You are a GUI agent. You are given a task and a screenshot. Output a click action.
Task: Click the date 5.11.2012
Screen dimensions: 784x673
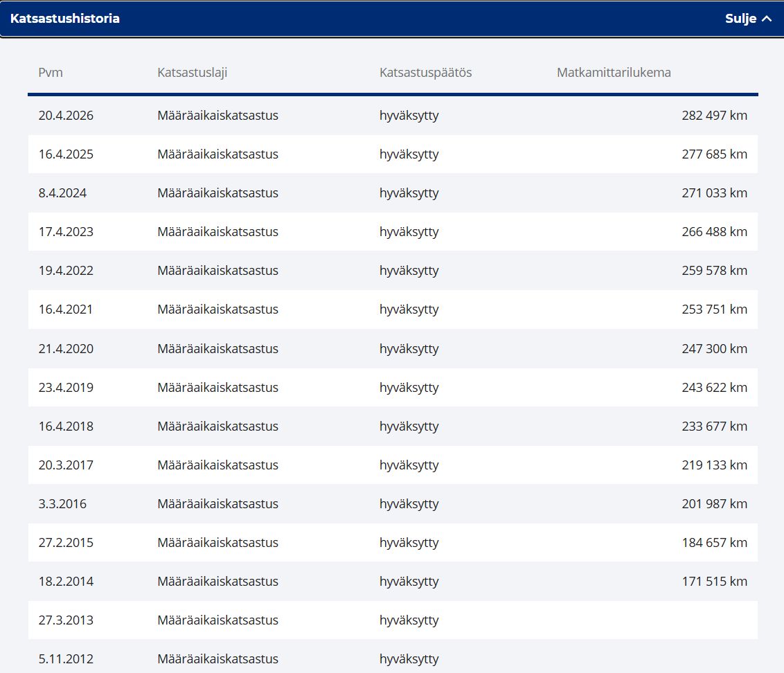click(x=66, y=659)
